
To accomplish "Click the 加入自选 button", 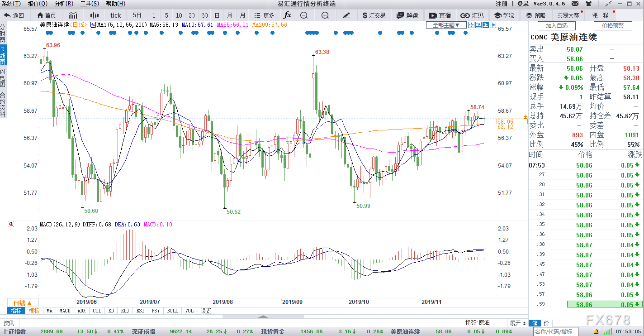I will pyautogui.click(x=556, y=26).
